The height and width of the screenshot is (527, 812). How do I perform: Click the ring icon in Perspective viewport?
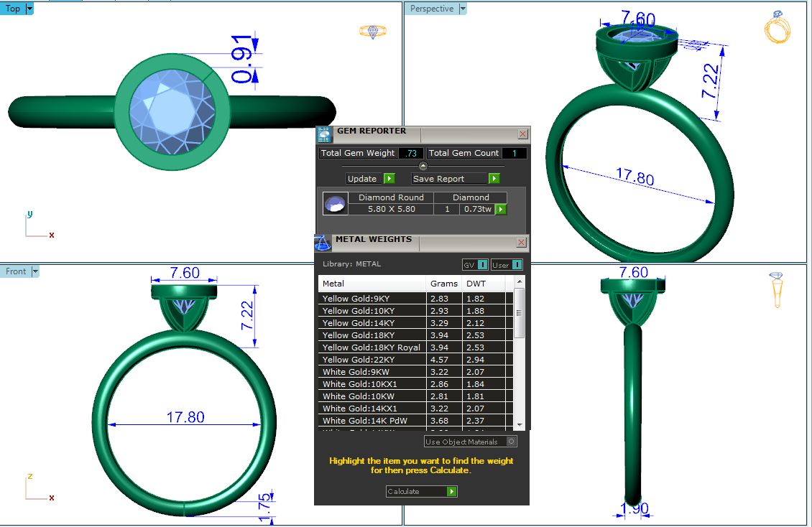[x=777, y=27]
